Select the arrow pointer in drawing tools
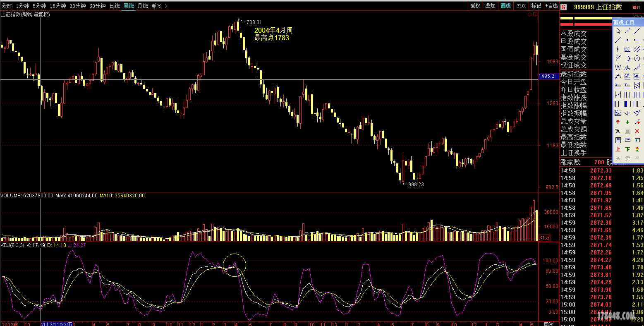 point(618,31)
